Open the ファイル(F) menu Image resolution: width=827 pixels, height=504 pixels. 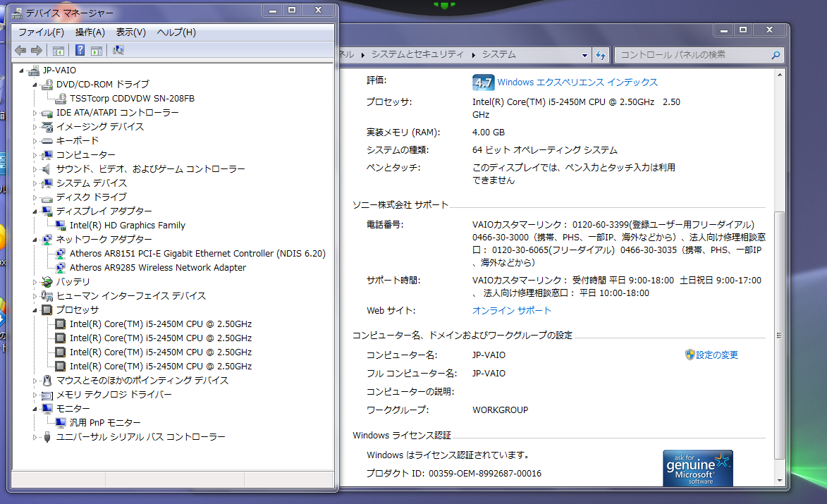[x=41, y=32]
